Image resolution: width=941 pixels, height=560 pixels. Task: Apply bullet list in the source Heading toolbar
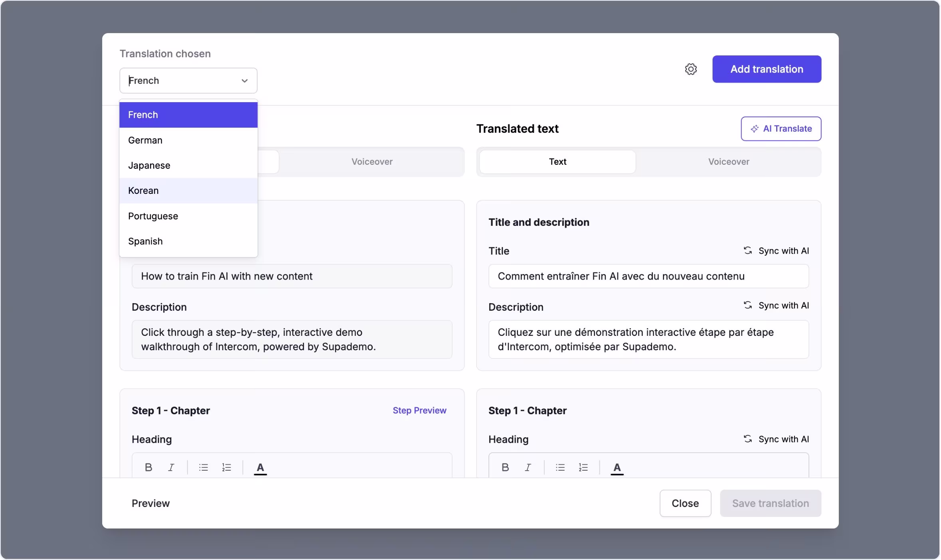pos(203,467)
